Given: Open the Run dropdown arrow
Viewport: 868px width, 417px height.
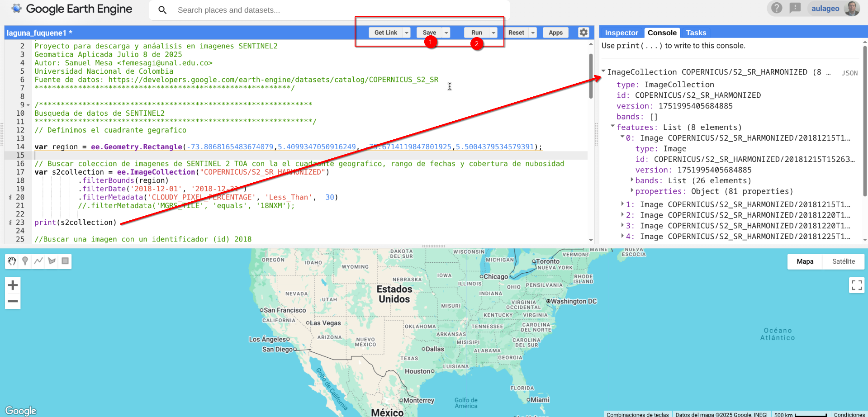Looking at the screenshot, I should click(493, 33).
